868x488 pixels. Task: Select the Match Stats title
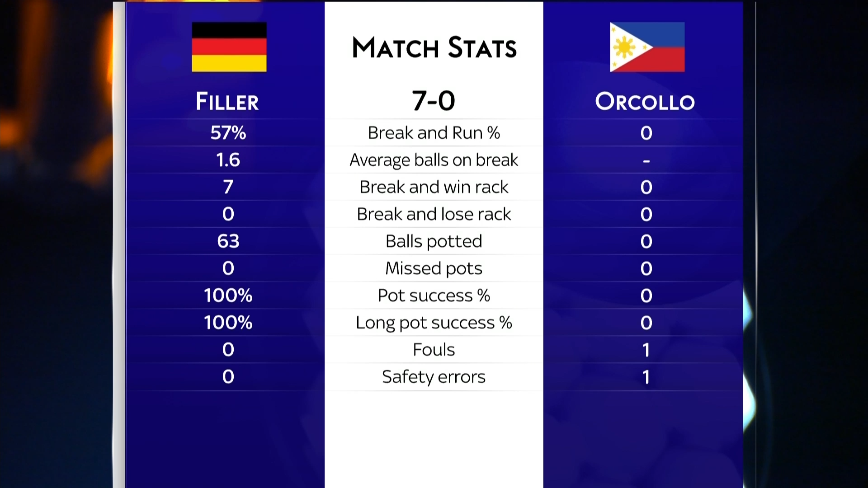click(434, 48)
